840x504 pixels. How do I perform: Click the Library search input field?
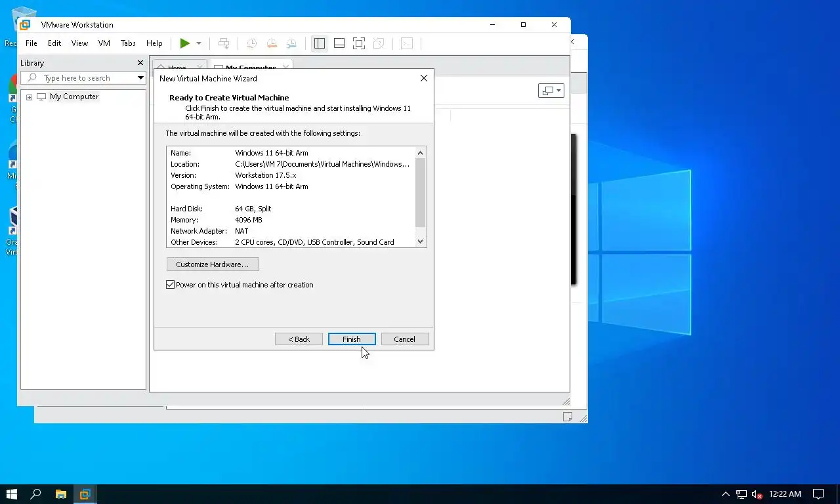tap(83, 78)
